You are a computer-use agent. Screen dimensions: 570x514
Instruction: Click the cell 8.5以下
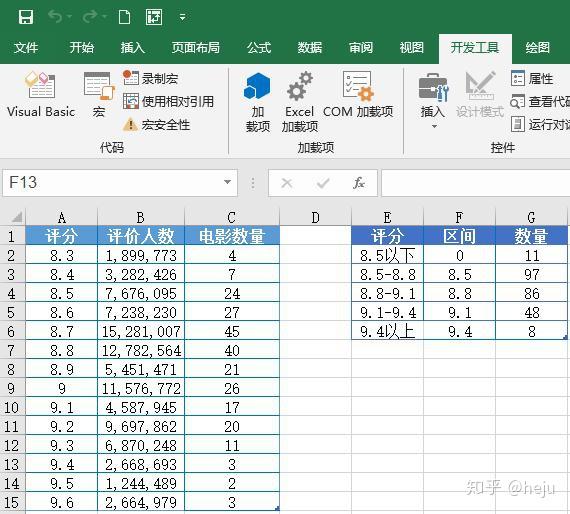(x=387, y=255)
